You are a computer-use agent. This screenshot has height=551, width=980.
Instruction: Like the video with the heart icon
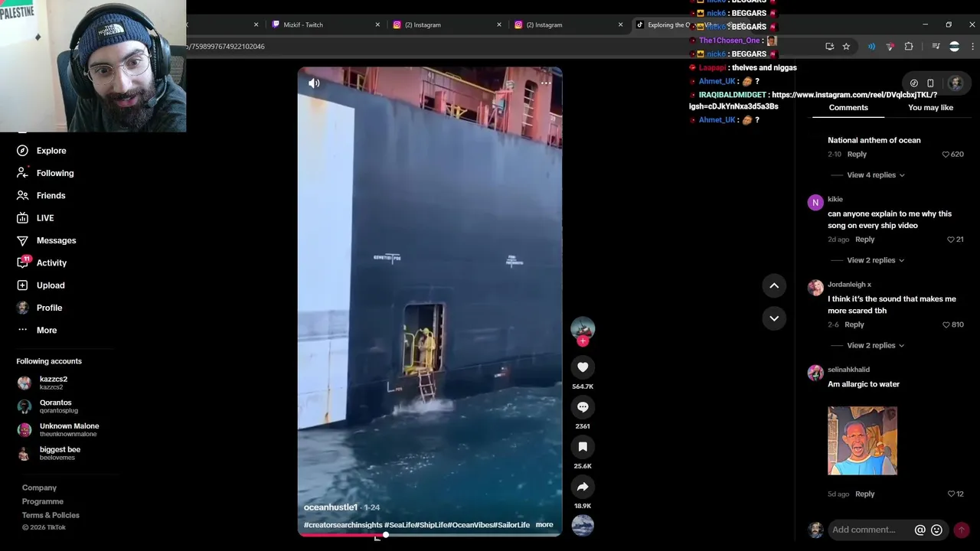(583, 367)
